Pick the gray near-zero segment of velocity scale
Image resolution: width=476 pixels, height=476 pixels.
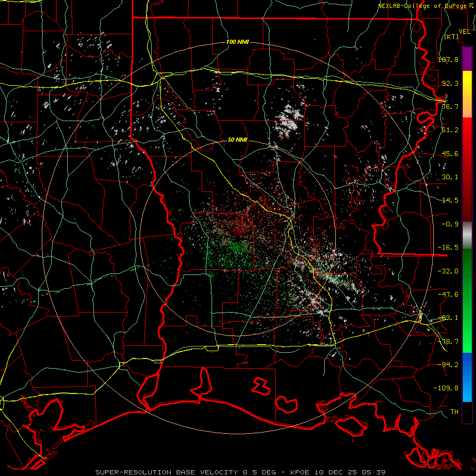(x=467, y=235)
